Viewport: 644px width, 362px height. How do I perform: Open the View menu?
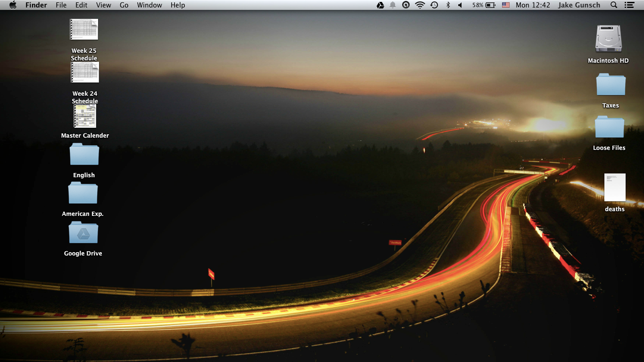coord(104,5)
